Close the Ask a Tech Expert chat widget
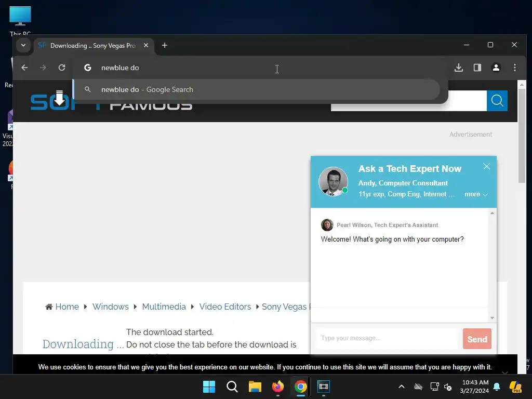 tap(486, 166)
